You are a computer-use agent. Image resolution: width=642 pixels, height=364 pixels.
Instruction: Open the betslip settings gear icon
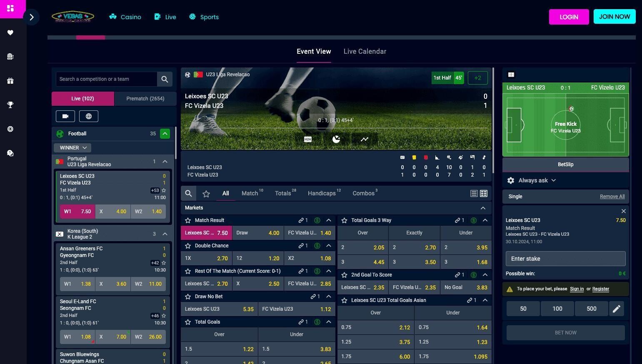511,180
